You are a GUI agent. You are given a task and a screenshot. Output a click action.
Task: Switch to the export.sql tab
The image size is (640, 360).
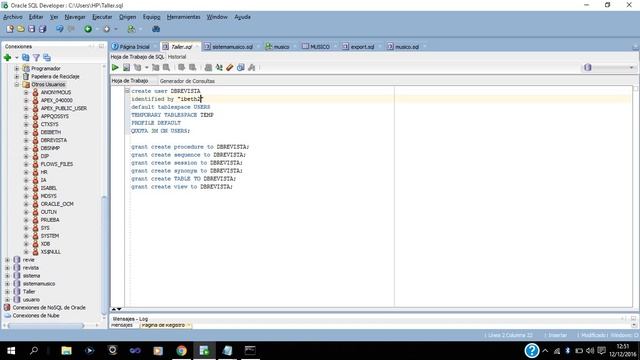click(362, 47)
